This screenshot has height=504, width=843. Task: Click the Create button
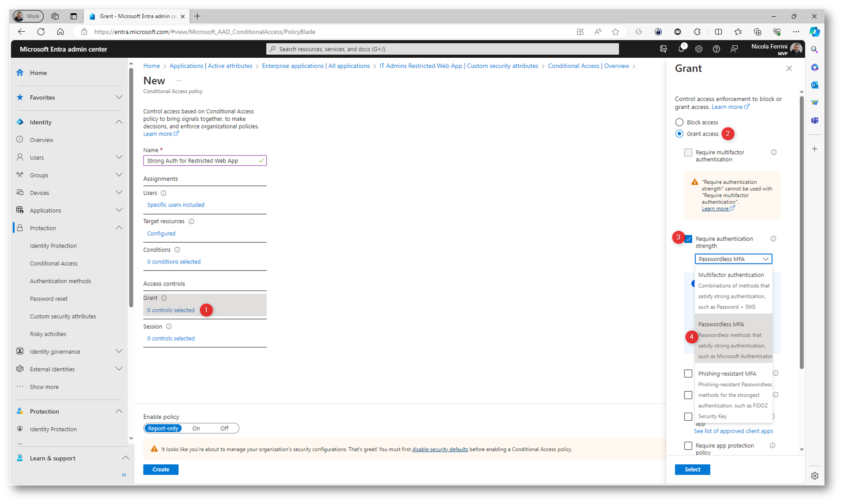[x=161, y=470]
